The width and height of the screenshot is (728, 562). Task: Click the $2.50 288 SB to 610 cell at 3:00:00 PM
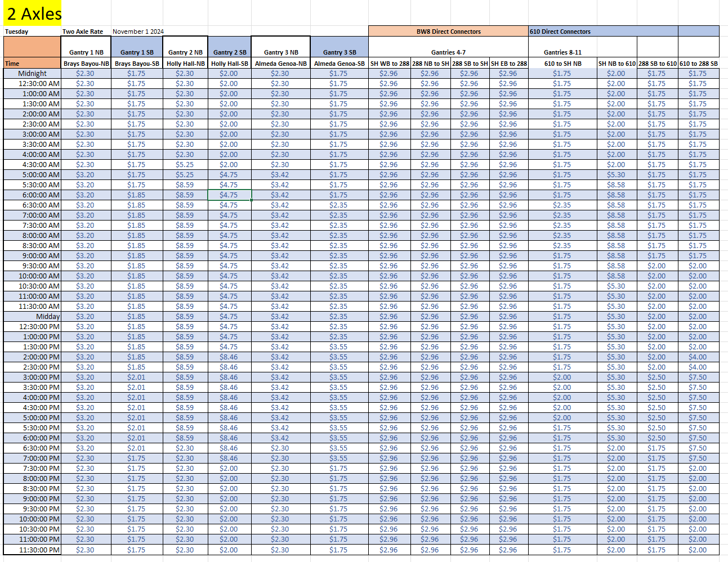pyautogui.click(x=658, y=377)
